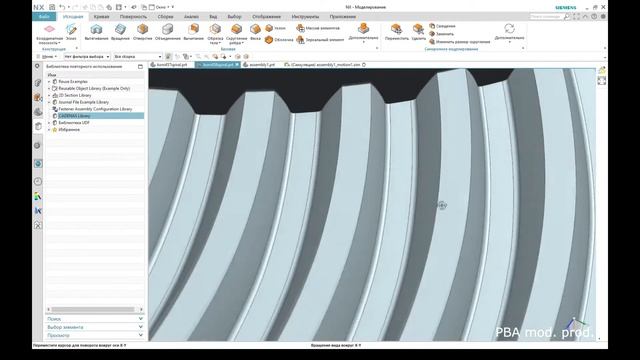Switch to the assembly1.prt document tab
Viewport: 640px width, 360px height.
tap(260, 64)
